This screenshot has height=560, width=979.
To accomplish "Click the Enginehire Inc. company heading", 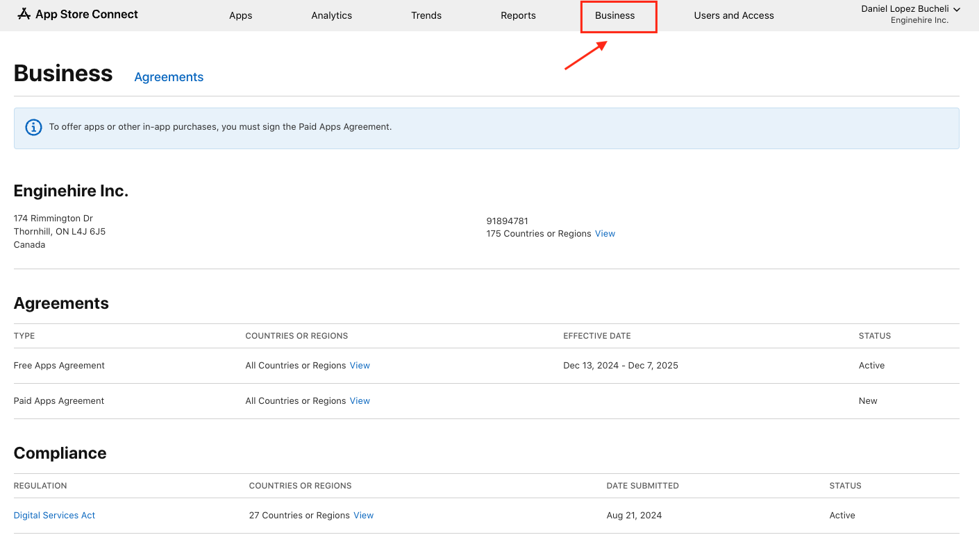I will click(70, 190).
